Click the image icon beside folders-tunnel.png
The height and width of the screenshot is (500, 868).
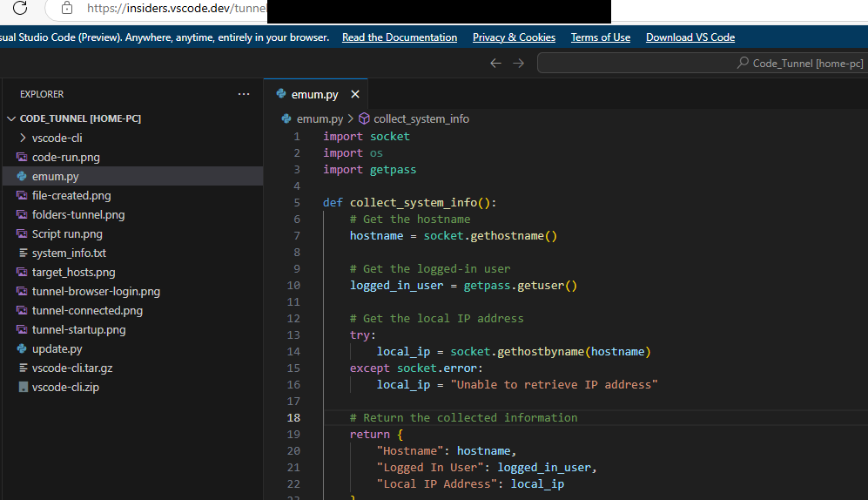22,215
